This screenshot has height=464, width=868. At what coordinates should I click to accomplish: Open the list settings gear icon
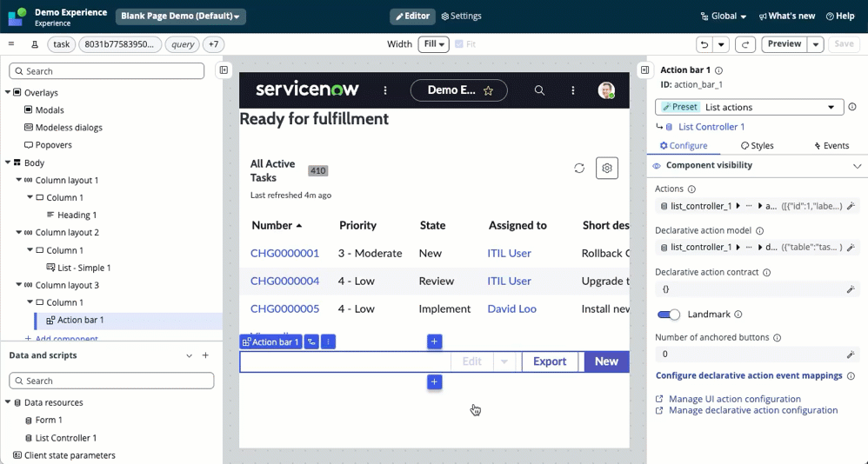(x=607, y=168)
